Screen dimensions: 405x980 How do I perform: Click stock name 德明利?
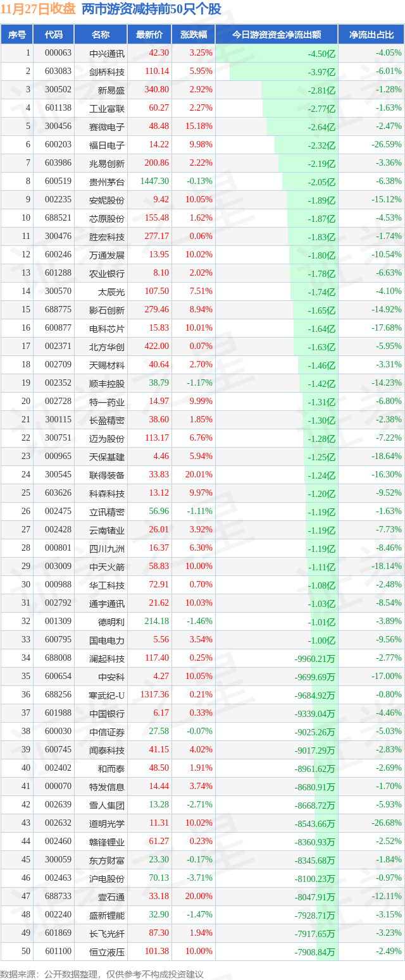(x=111, y=622)
